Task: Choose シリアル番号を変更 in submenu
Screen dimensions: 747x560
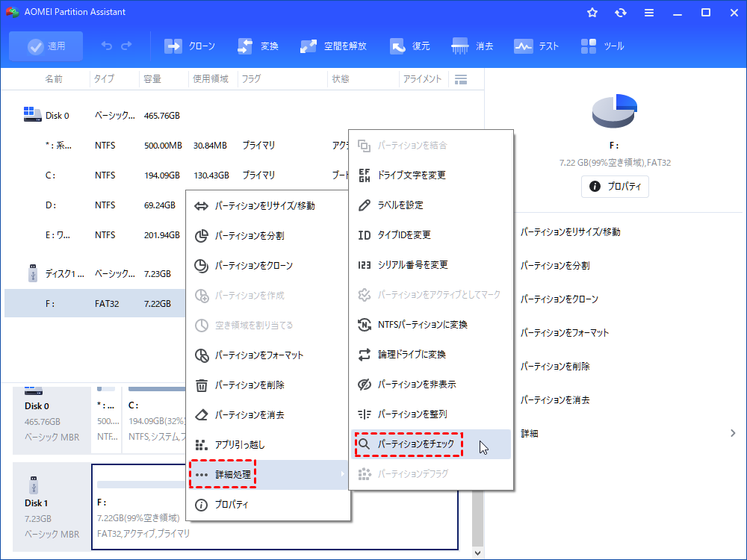Action: tap(431, 265)
